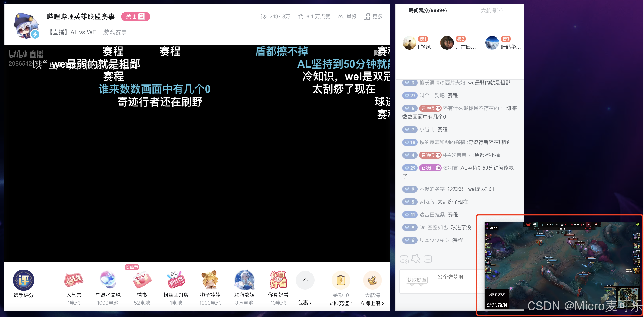Click username 叫个二狗吧 in chat

coord(432,96)
